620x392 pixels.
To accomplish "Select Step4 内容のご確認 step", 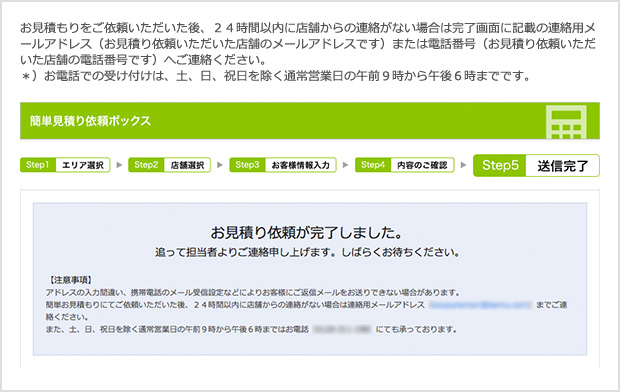I will coord(405,165).
